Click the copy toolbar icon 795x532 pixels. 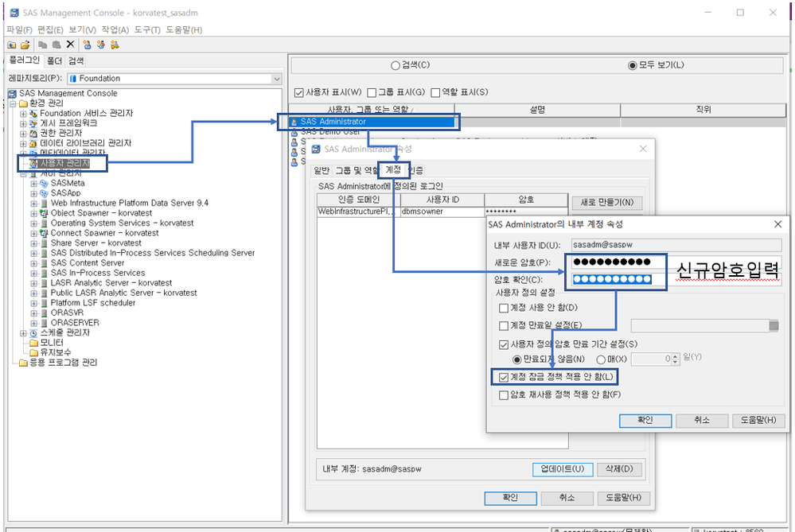click(x=43, y=45)
